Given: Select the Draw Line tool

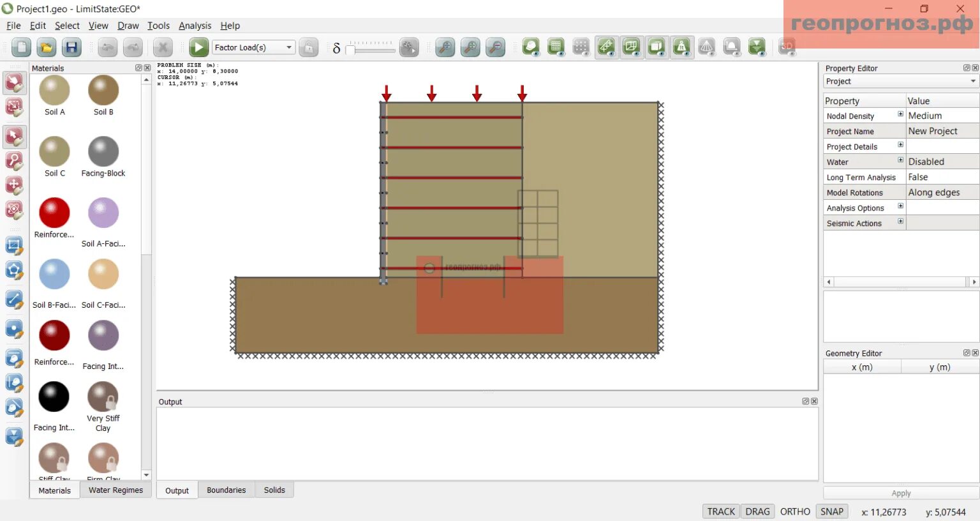Looking at the screenshot, I should (x=14, y=299).
